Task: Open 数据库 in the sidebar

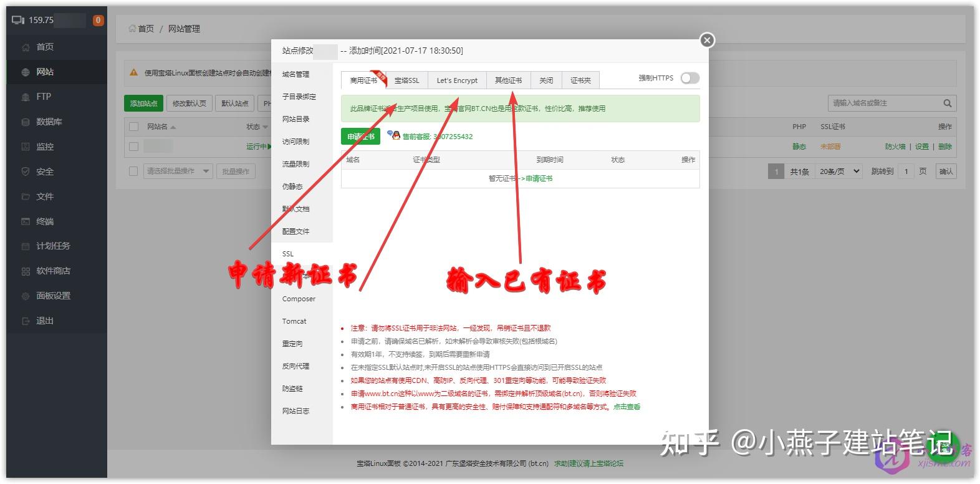Action: (x=49, y=122)
